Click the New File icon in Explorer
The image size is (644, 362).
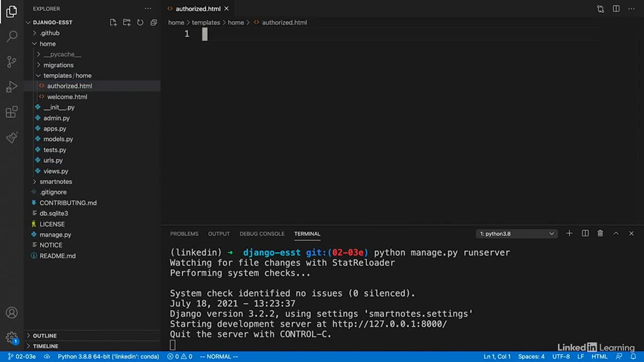point(113,22)
